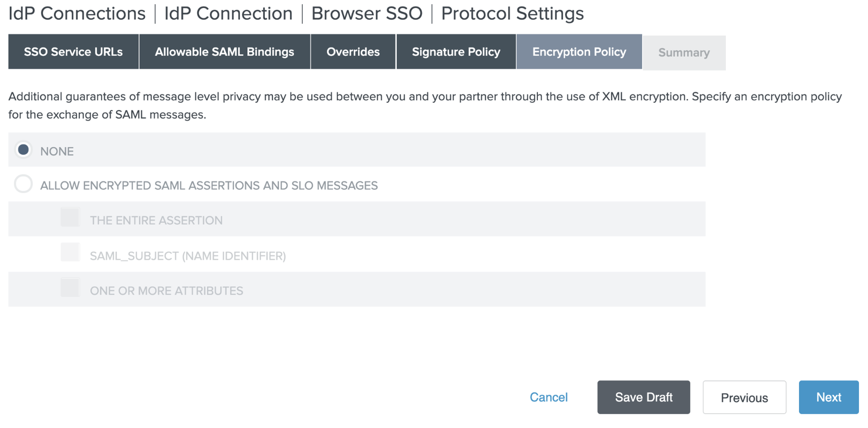Go to the Overrides tab
Image resolution: width=868 pixels, height=428 pixels.
(x=353, y=52)
